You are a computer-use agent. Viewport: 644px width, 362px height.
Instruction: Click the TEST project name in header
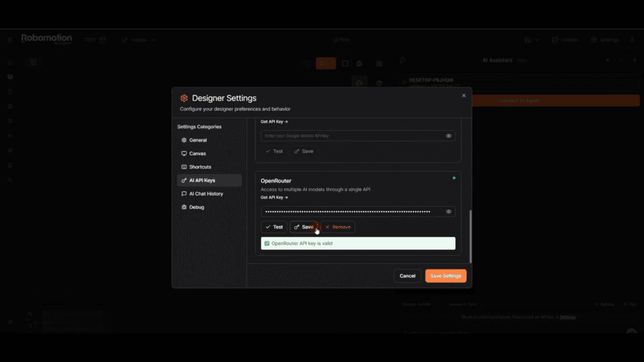(x=90, y=40)
